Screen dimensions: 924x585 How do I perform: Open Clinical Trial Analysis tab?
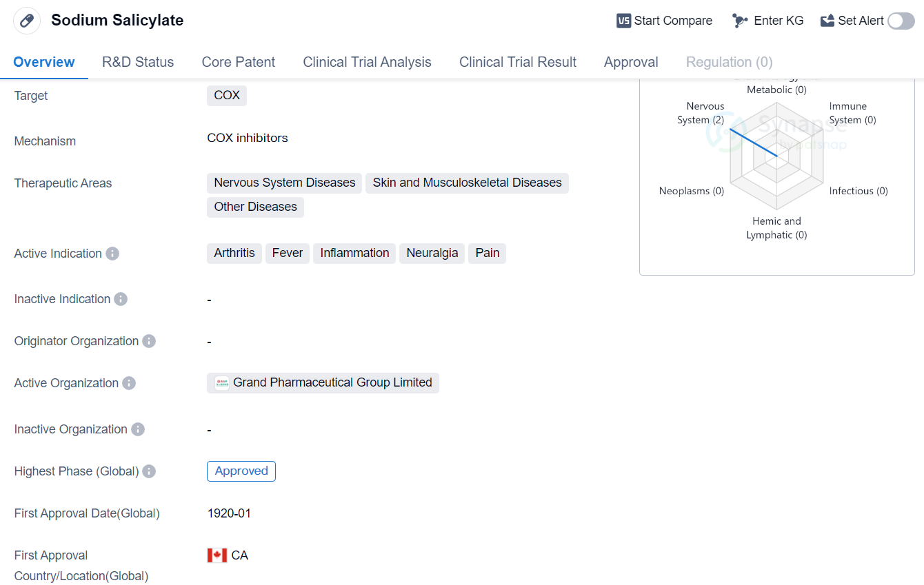(367, 62)
